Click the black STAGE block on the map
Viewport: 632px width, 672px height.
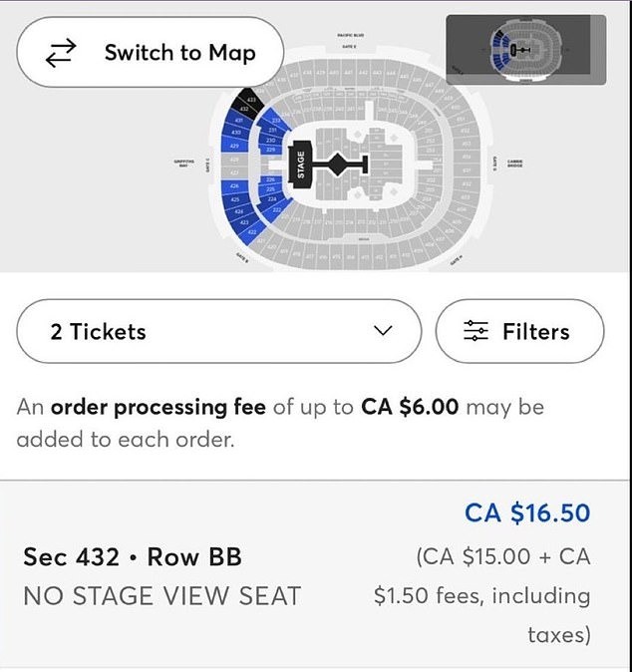coord(299,164)
